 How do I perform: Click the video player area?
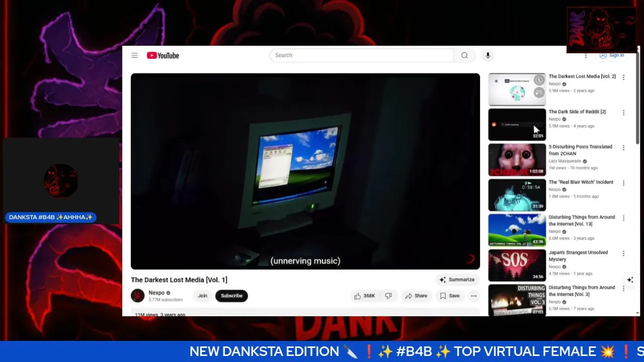pyautogui.click(x=305, y=171)
